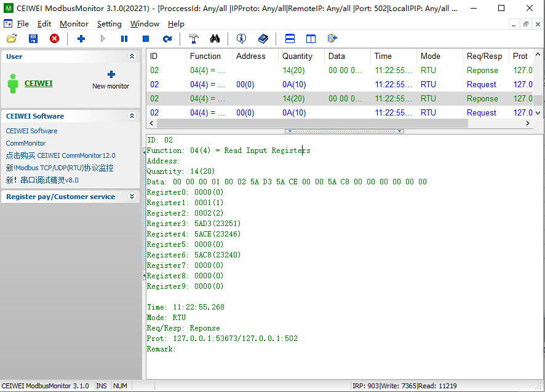
Task: Sort by the Data column header
Action: point(348,57)
